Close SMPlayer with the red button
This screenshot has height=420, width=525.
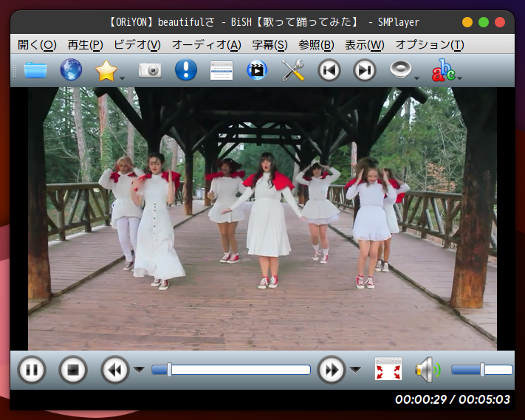[500, 22]
